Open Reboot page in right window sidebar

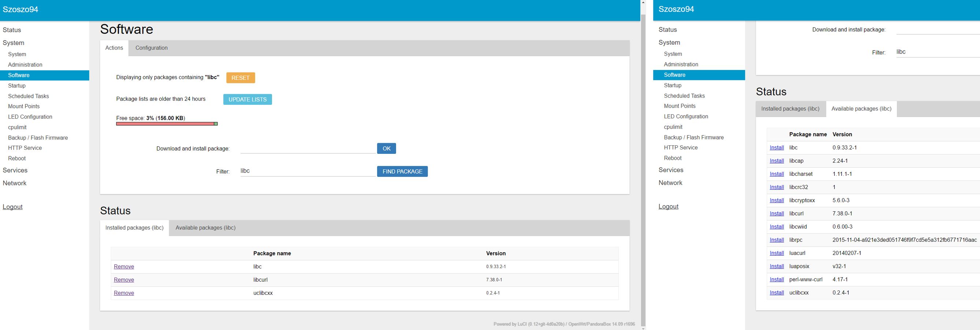point(673,158)
